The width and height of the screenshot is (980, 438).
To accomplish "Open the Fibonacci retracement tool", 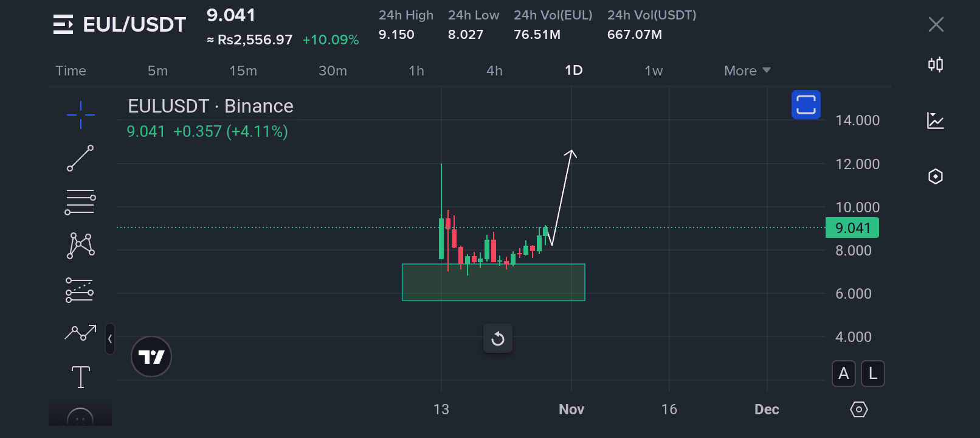I will tap(80, 203).
